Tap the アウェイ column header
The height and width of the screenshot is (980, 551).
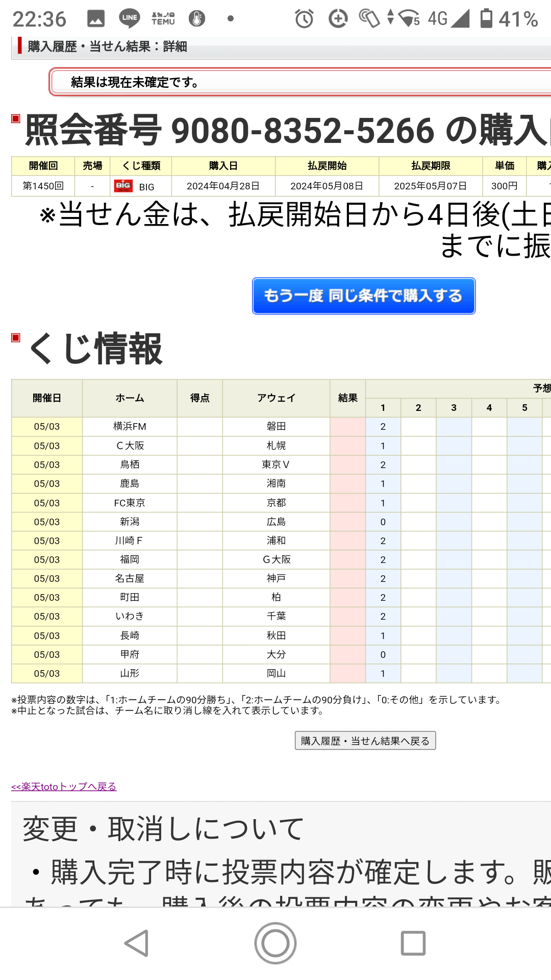(276, 398)
